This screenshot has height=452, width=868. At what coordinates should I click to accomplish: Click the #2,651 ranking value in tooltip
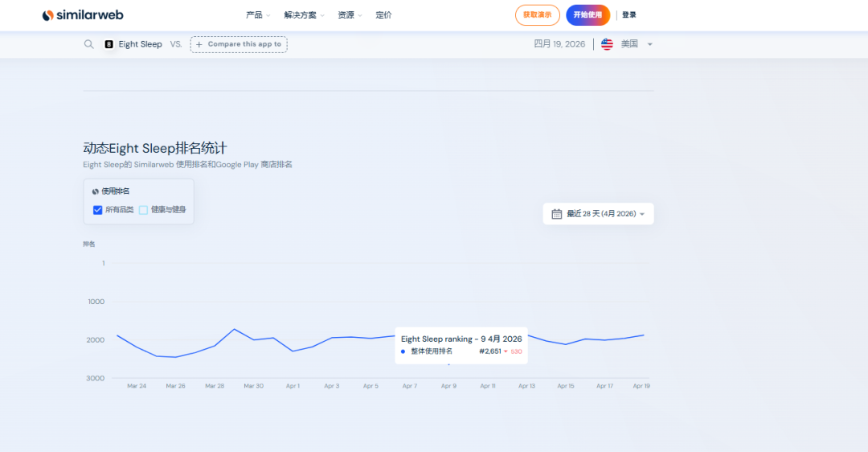pos(490,351)
